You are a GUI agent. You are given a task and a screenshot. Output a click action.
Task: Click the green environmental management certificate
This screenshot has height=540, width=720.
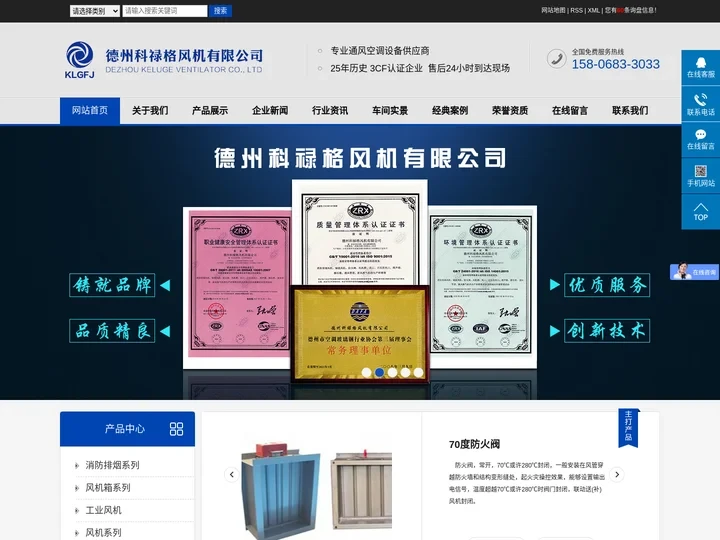click(x=482, y=285)
